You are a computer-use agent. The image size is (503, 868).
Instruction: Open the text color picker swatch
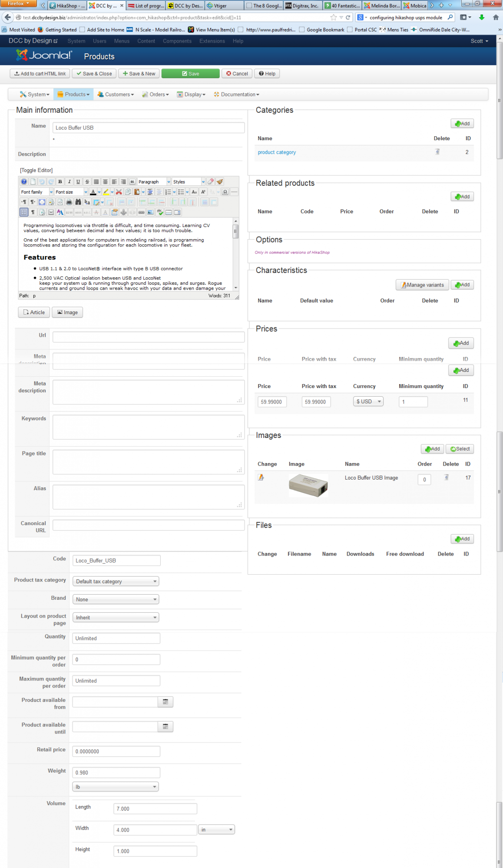93,192
